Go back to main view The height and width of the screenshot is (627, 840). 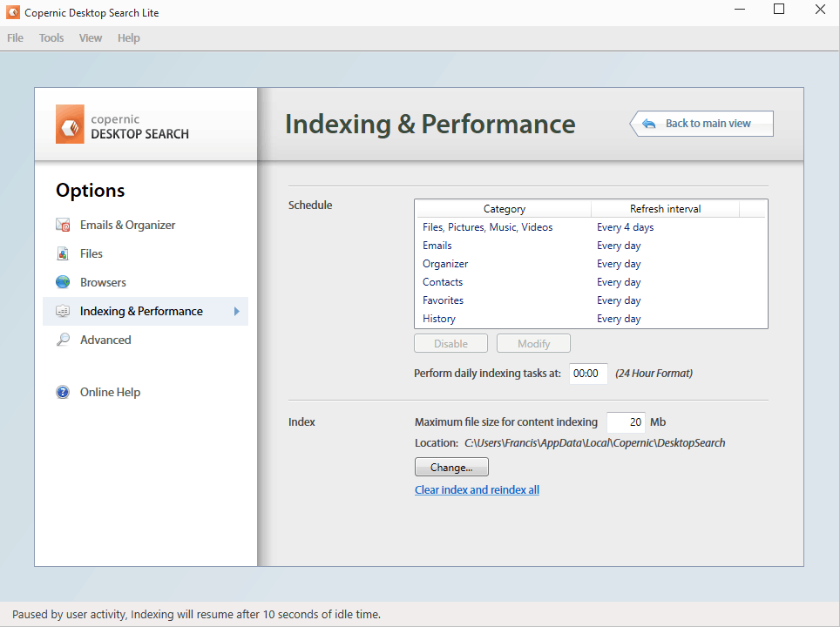702,124
